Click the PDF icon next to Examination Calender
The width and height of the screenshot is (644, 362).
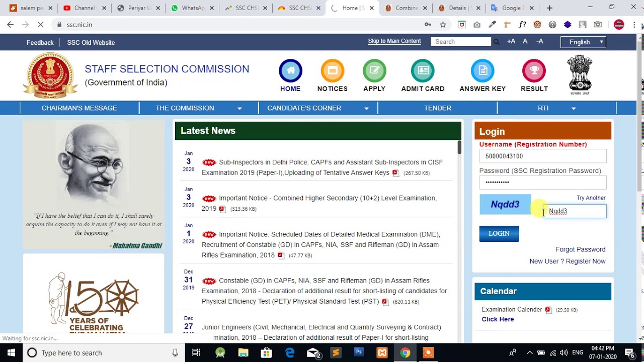pyautogui.click(x=548, y=310)
